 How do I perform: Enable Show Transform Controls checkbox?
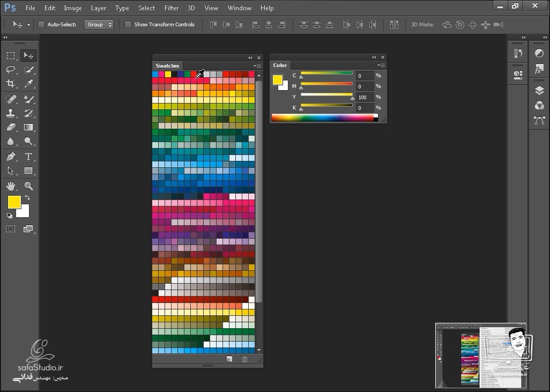(x=128, y=25)
